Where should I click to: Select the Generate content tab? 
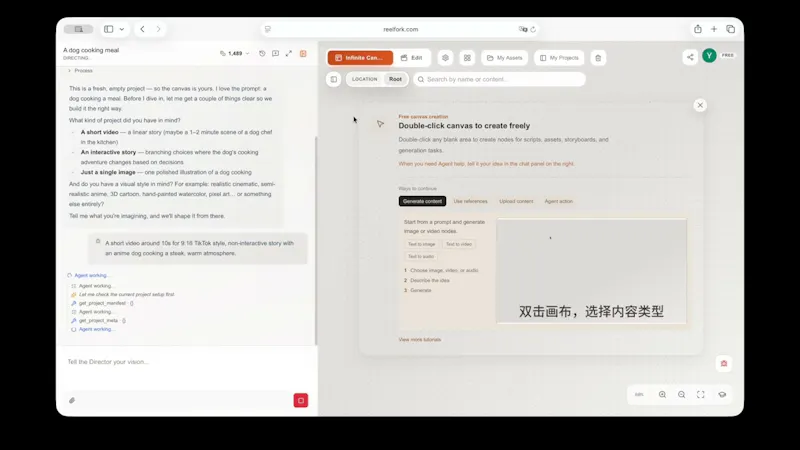tap(422, 202)
